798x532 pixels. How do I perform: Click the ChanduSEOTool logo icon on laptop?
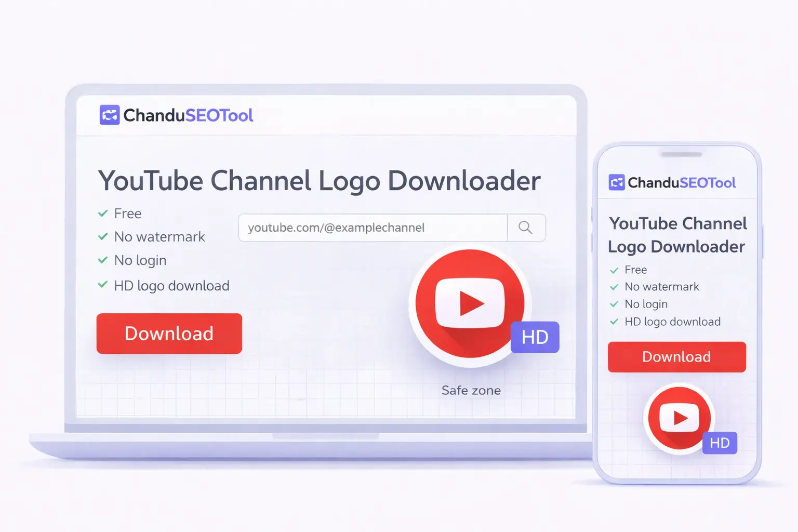pos(110,115)
